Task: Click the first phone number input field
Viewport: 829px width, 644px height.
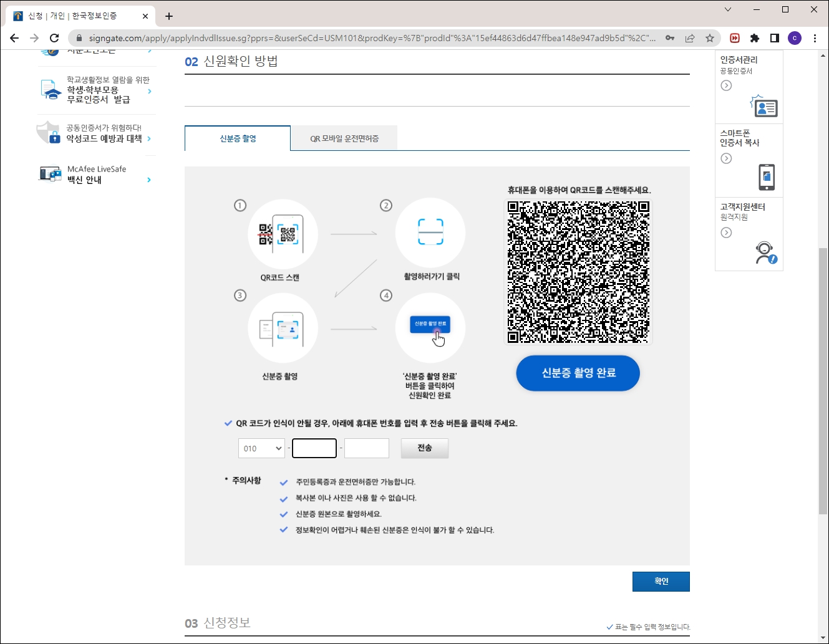Action: point(314,448)
